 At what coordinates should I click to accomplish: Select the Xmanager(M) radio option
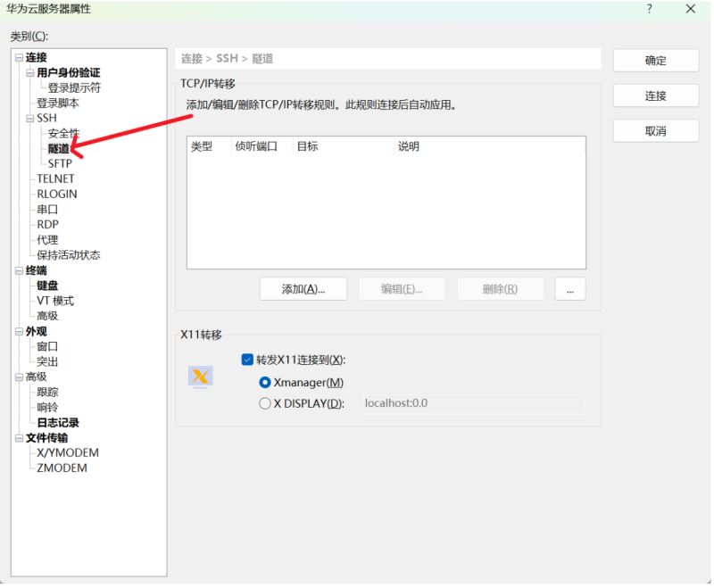coord(264,383)
